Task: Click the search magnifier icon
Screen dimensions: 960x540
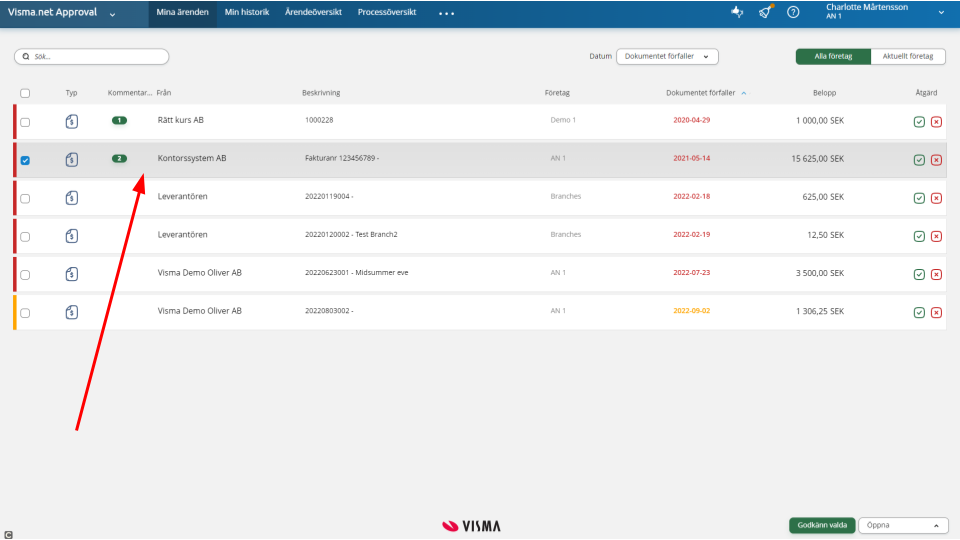Action: coord(26,56)
